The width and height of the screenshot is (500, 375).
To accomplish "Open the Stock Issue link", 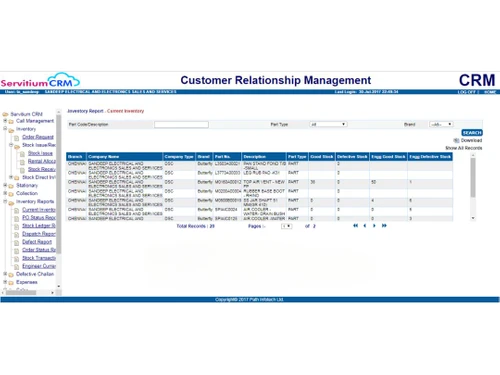I will pyautogui.click(x=40, y=153).
